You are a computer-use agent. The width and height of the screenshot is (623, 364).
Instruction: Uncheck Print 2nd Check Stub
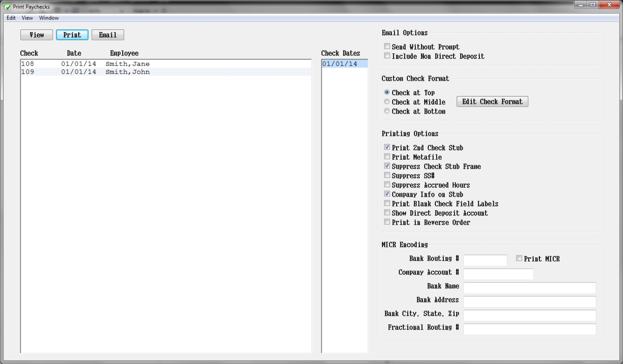point(387,147)
